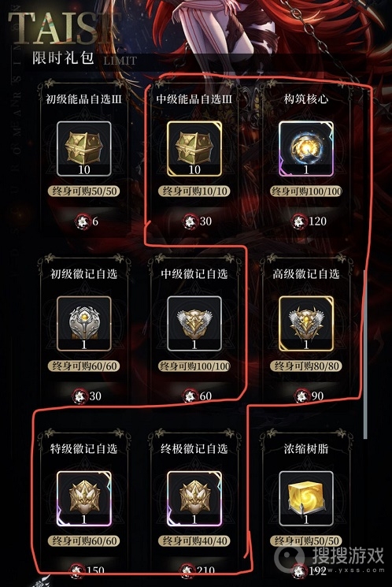392x587 pixels.
Task: Click the vertical scrollbar on right edge
Action: click(x=365, y=354)
